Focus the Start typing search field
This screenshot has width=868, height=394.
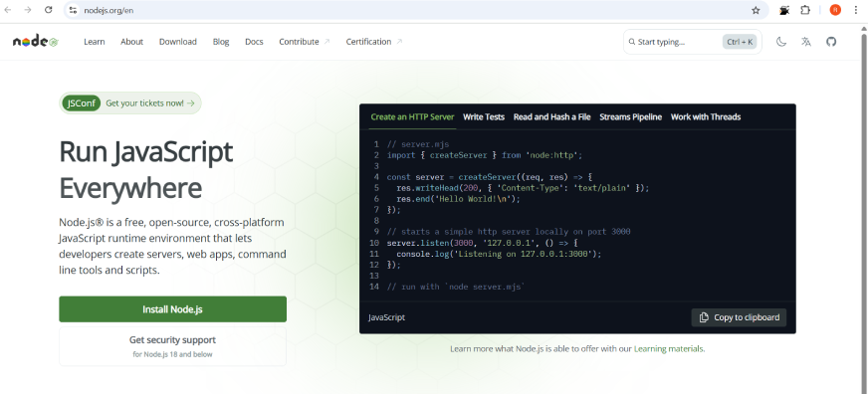693,42
